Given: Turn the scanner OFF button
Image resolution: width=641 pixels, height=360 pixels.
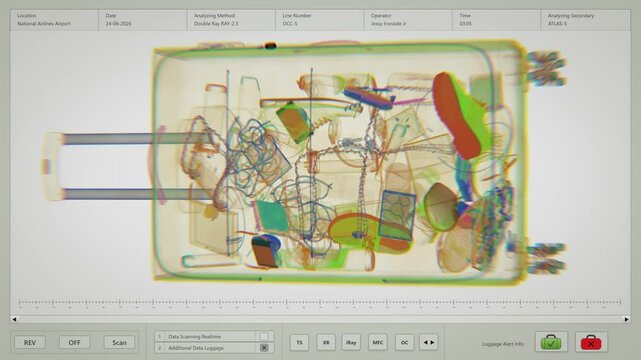Looking at the screenshot, I should pos(74,342).
